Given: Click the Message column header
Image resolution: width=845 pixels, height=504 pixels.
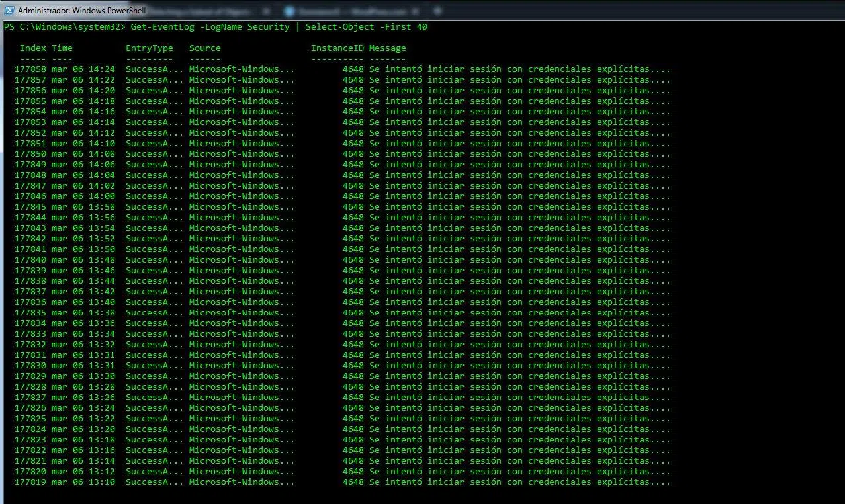Looking at the screenshot, I should [x=387, y=48].
